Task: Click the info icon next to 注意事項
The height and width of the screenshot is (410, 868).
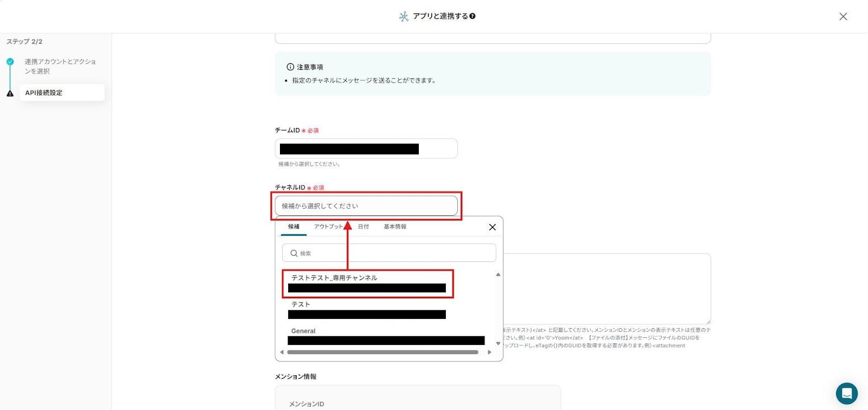Action: tap(290, 67)
